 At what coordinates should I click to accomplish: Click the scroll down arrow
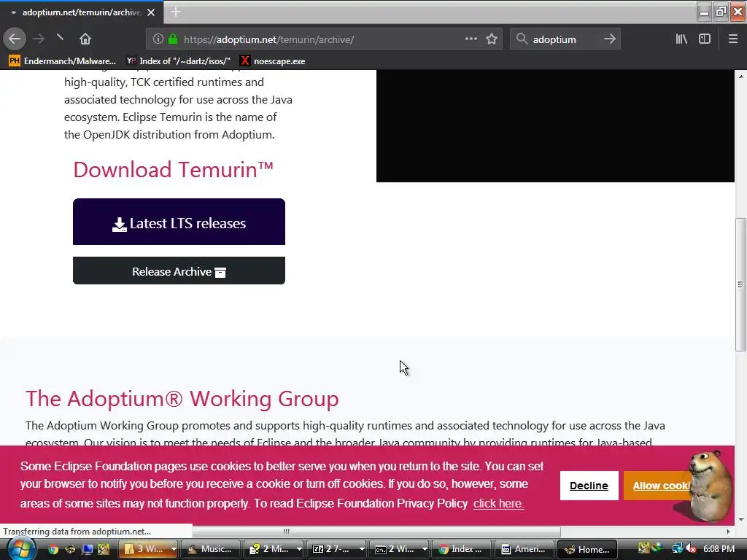(x=740, y=519)
